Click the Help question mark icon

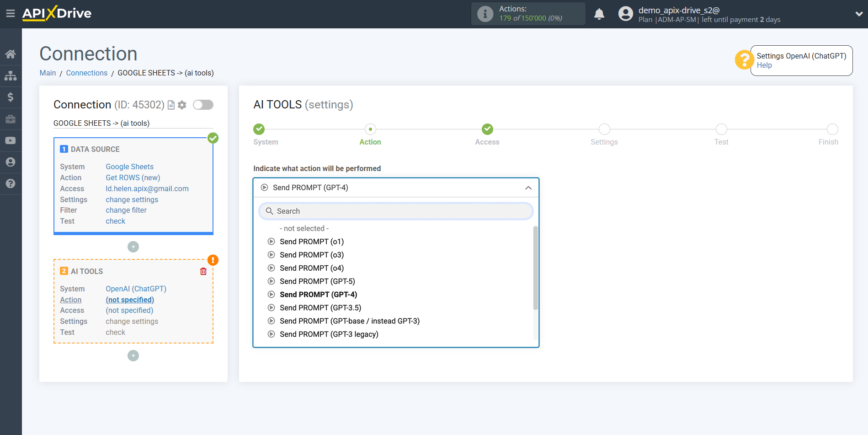(x=11, y=183)
